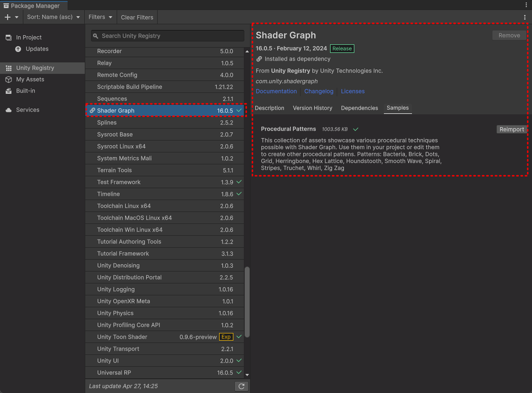Click the In Project window icon
The width and height of the screenshot is (532, 393).
[x=9, y=37]
